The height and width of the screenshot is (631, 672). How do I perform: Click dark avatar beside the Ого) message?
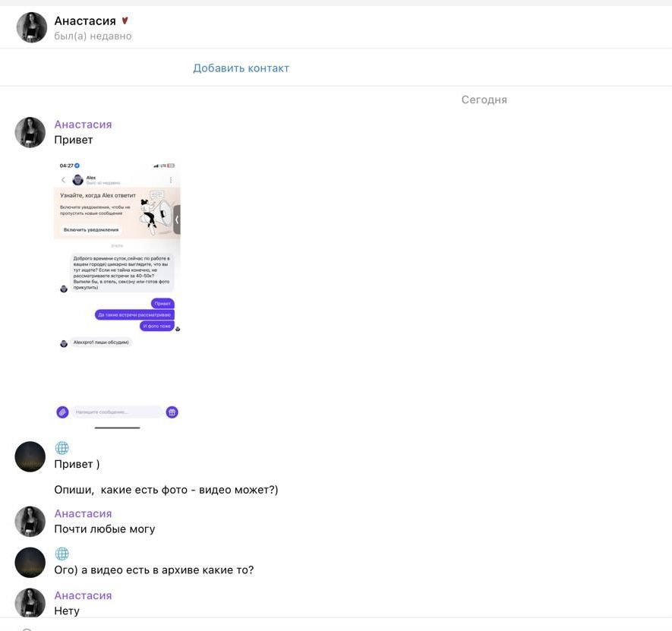coord(30,563)
